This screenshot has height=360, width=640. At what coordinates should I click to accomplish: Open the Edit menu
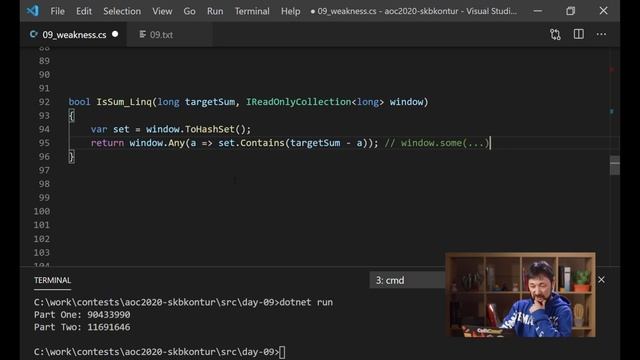point(84,11)
